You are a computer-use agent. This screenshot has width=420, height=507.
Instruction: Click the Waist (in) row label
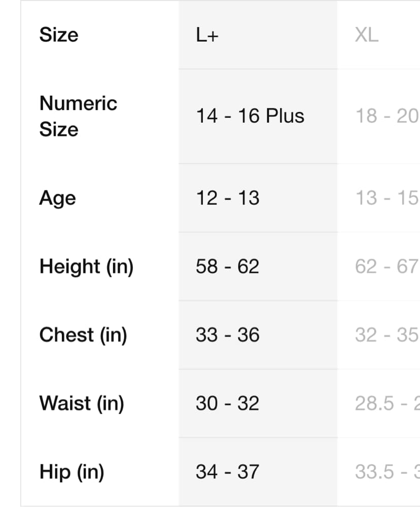pyautogui.click(x=82, y=404)
